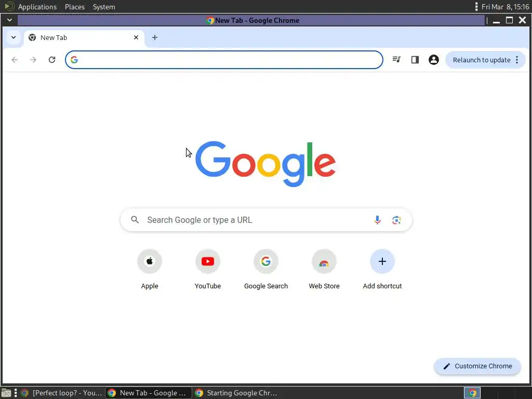The width and height of the screenshot is (532, 399).
Task: Open the System menu
Action: pyautogui.click(x=104, y=7)
